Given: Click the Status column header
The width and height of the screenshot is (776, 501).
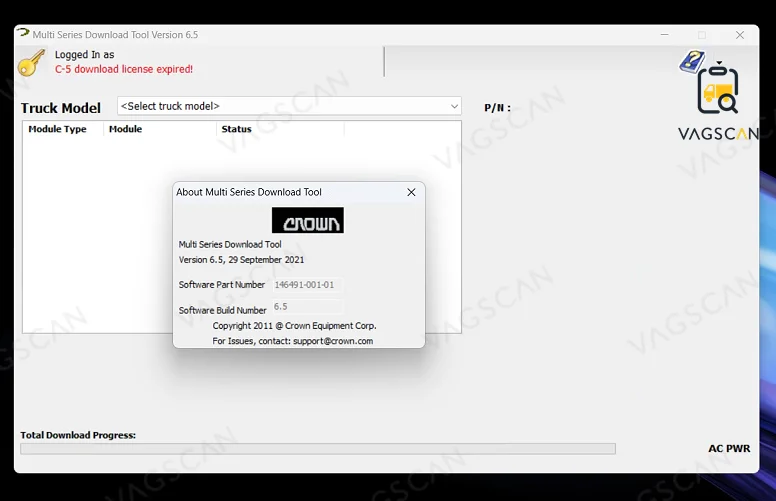Looking at the screenshot, I should (237, 129).
